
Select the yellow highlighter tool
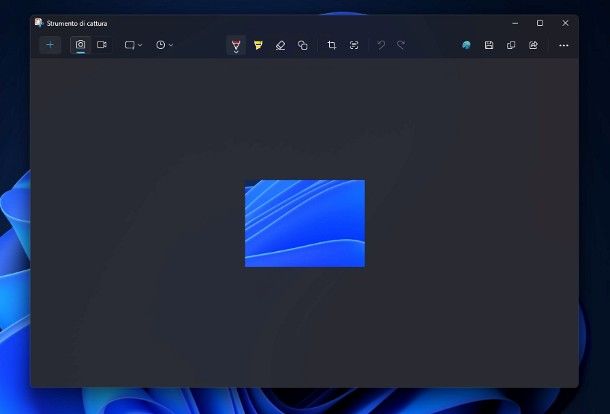[258, 46]
